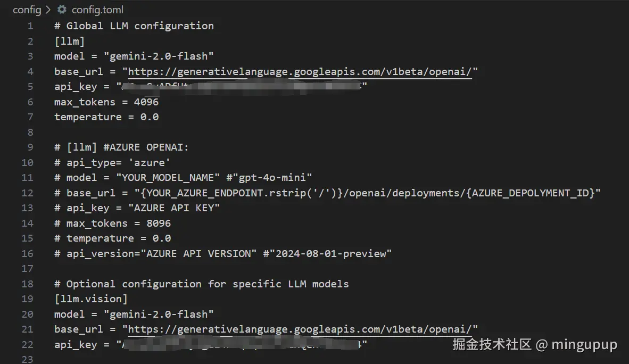This screenshot has height=364, width=629.
Task: Click the base_url key on line 12
Action: coord(92,193)
